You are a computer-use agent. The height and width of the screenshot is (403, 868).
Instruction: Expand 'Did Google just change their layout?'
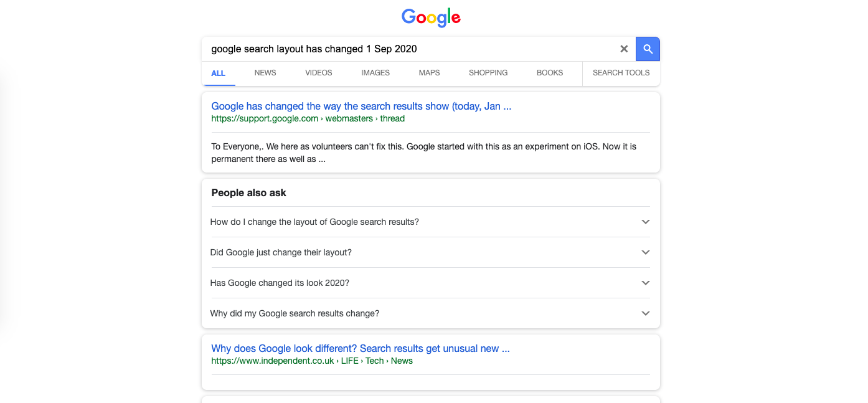click(x=281, y=252)
